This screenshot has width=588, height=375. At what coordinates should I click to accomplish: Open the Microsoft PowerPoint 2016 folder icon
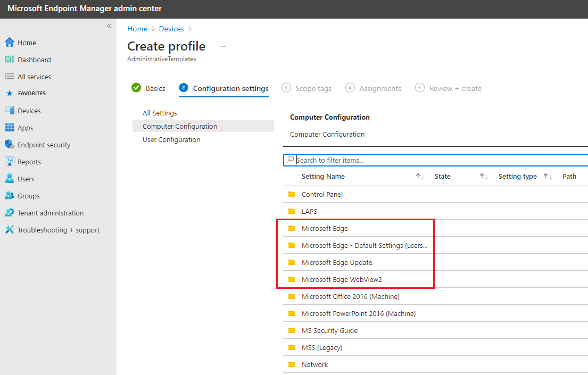[x=292, y=313]
